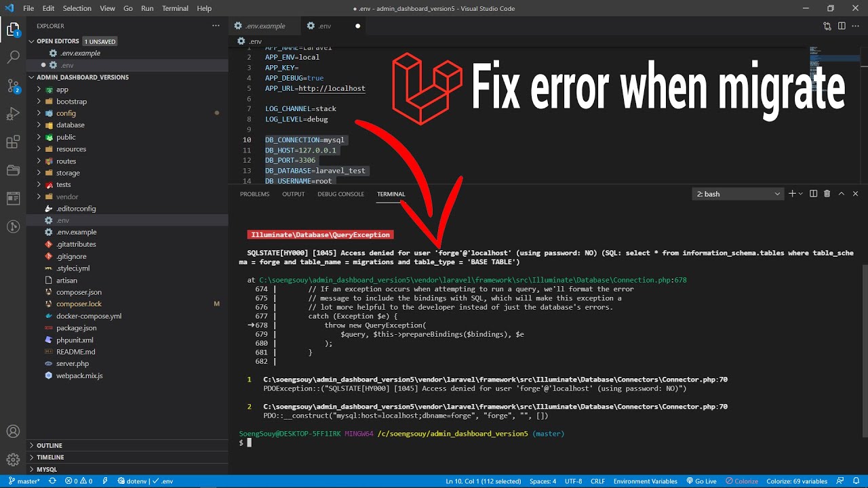Open the Explorer view in activity bar
This screenshot has height=488, width=868.
pos(13,29)
